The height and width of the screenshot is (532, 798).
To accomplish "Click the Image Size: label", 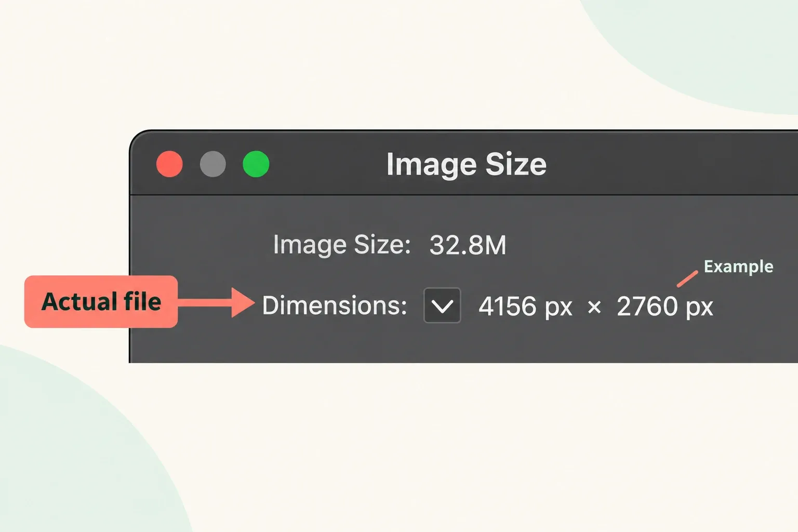I will coord(342,245).
